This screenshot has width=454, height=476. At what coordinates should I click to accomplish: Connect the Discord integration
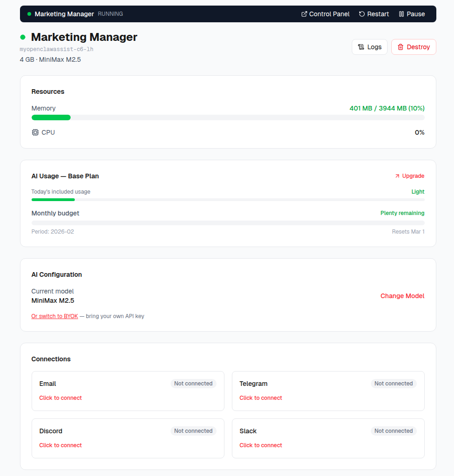click(x=60, y=445)
